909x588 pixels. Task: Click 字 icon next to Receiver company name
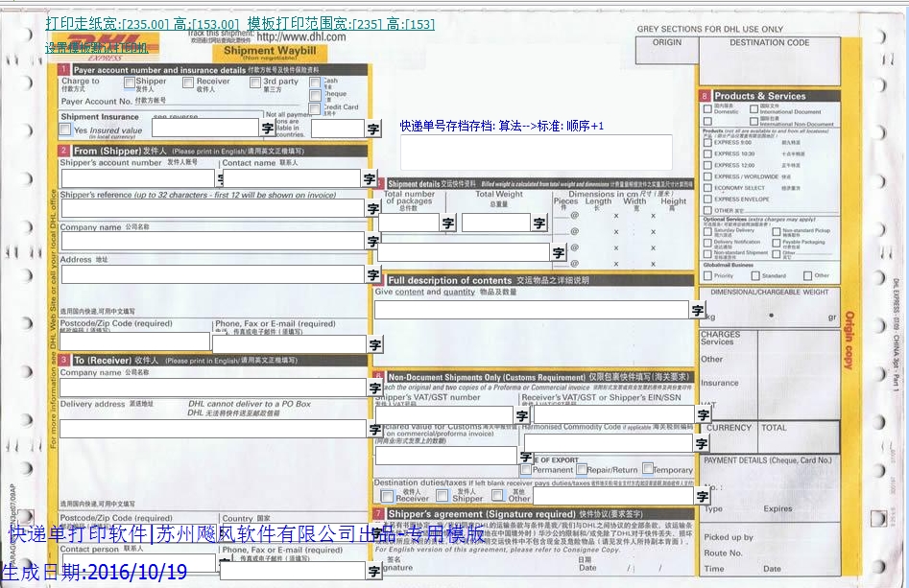tap(371, 387)
